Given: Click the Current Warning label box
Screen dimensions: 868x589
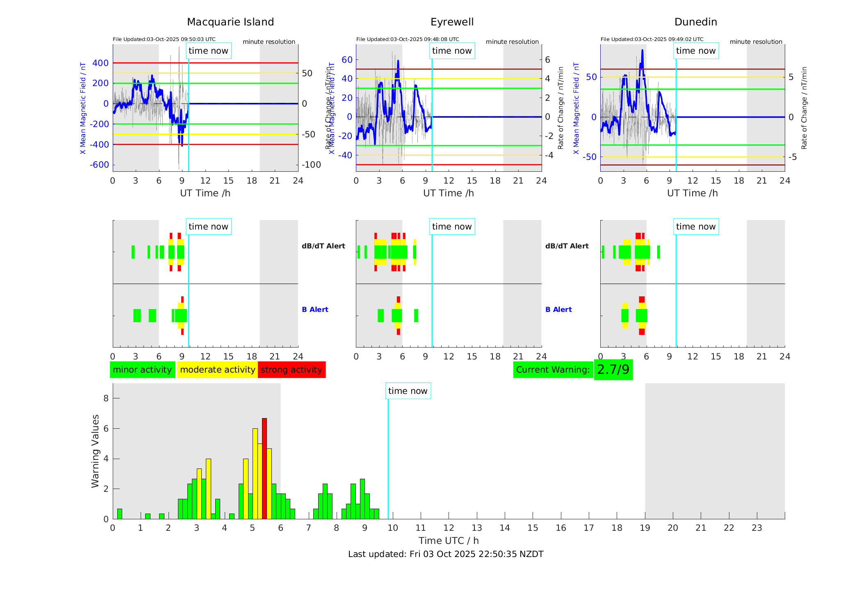Looking at the screenshot, I should (x=553, y=370).
